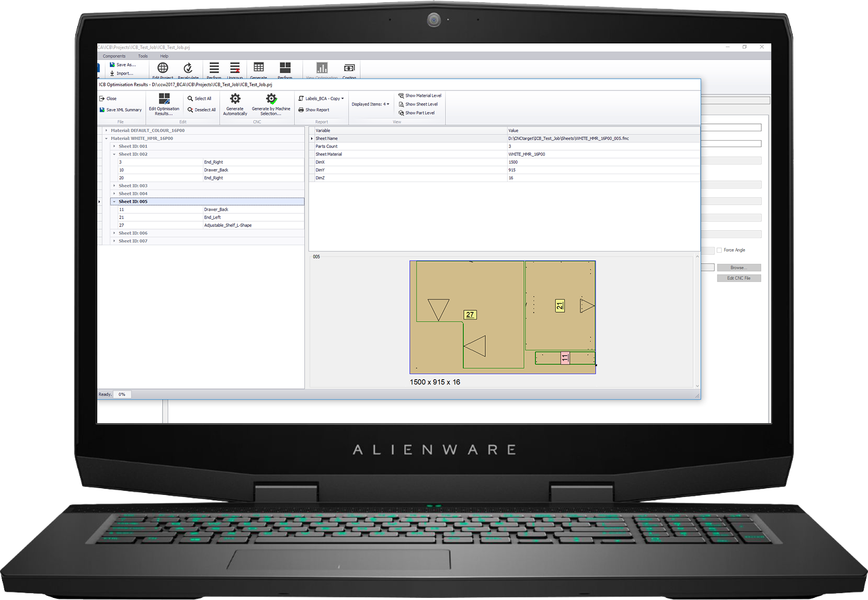The image size is (868, 600).
Task: Click the Generate grid icon in main window
Action: point(259,67)
